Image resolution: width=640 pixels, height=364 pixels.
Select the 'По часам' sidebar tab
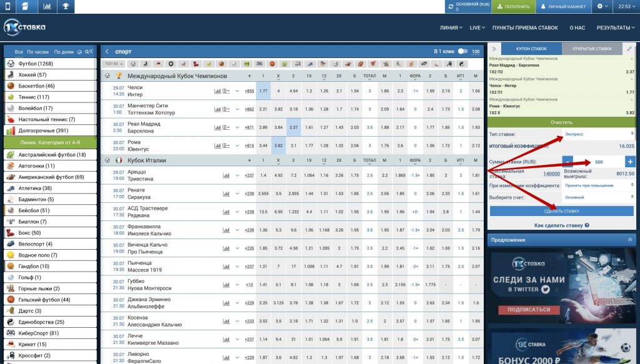coord(37,51)
